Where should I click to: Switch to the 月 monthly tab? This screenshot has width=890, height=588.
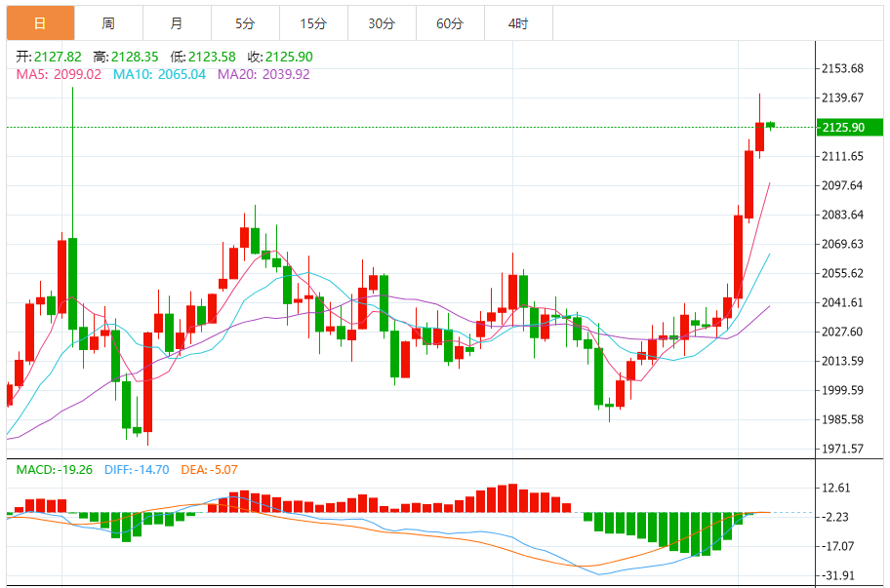click(x=177, y=23)
